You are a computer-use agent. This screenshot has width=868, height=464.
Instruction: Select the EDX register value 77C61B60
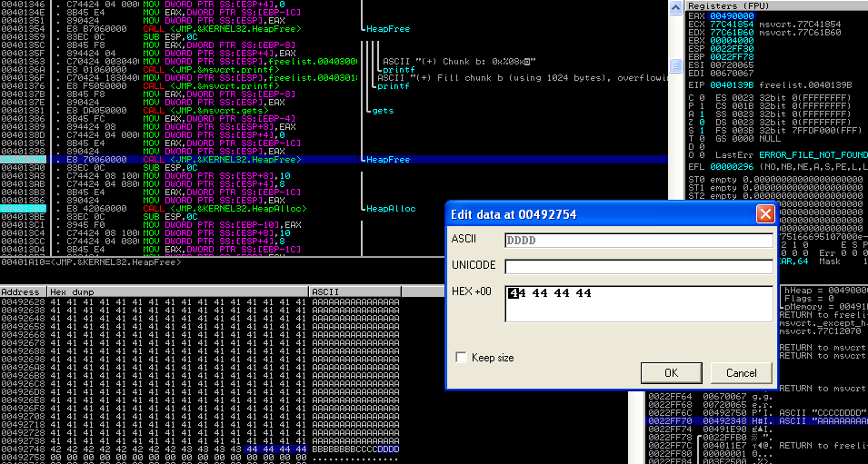coord(732,33)
